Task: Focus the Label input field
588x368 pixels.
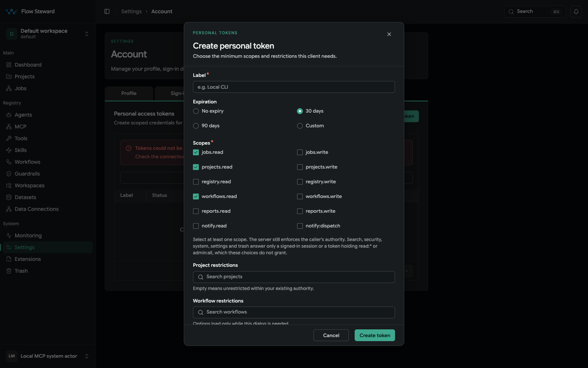Action: coord(294,87)
